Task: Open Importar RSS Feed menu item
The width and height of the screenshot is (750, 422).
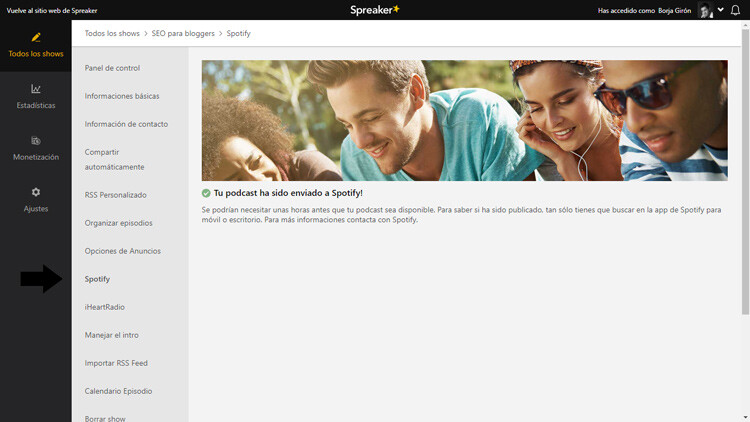Action: click(116, 363)
